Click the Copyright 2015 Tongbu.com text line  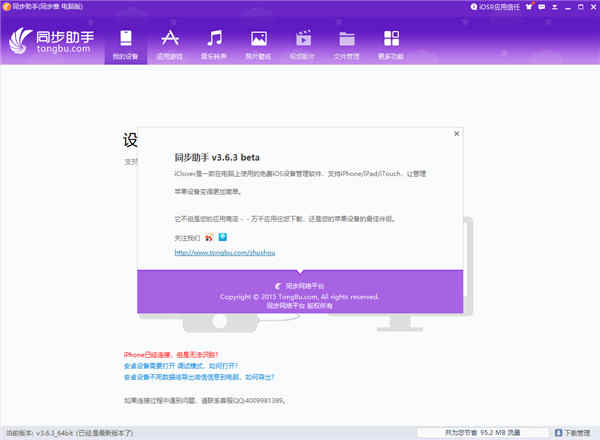coord(299,297)
